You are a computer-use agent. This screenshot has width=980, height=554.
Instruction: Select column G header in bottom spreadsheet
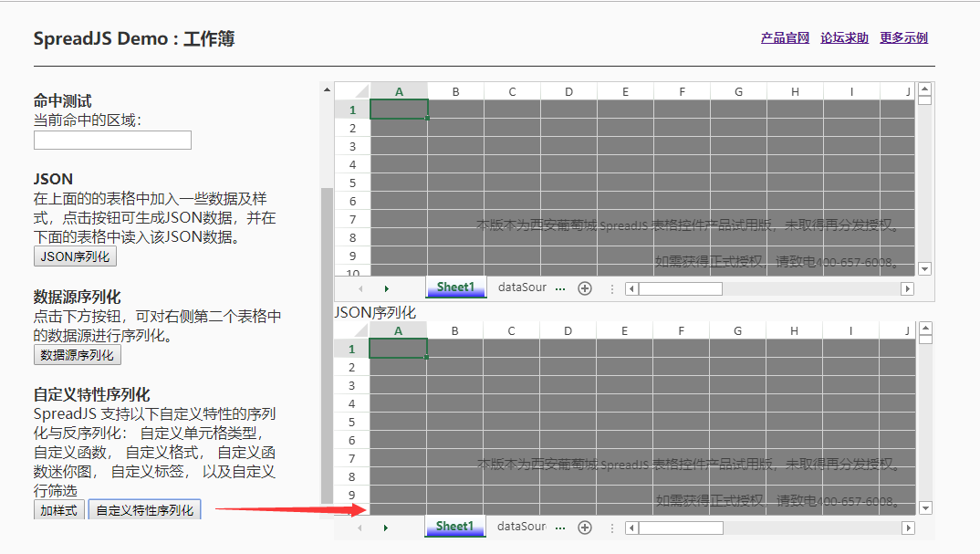(737, 330)
